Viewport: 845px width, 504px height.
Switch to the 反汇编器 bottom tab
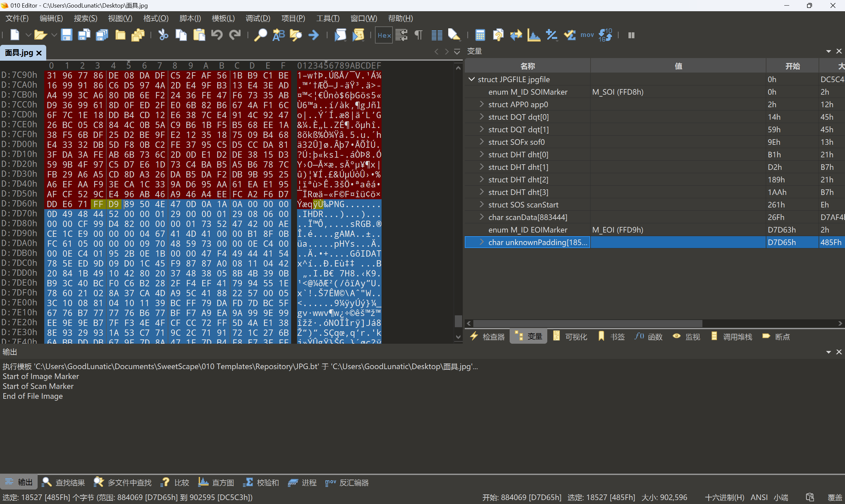(x=347, y=482)
